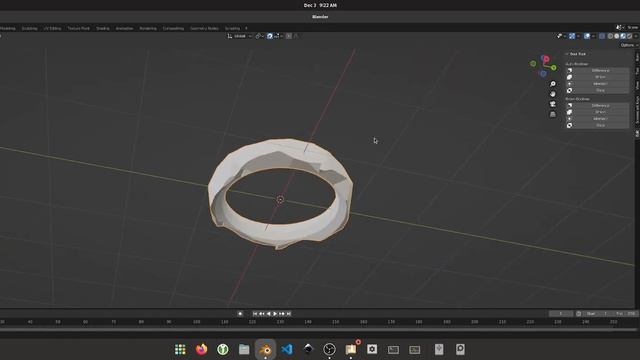This screenshot has width=640, height=360.
Task: Jump to the first frame
Action: click(x=255, y=313)
